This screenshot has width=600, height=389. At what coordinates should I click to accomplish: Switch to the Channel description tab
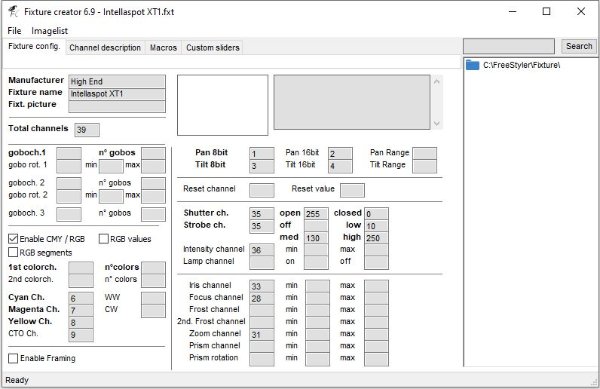[x=105, y=48]
